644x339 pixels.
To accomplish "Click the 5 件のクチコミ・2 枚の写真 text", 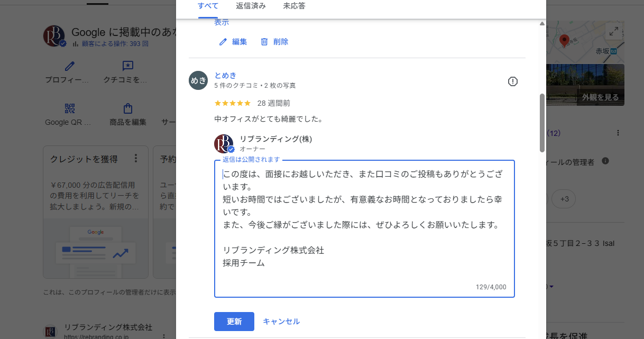I will 255,86.
